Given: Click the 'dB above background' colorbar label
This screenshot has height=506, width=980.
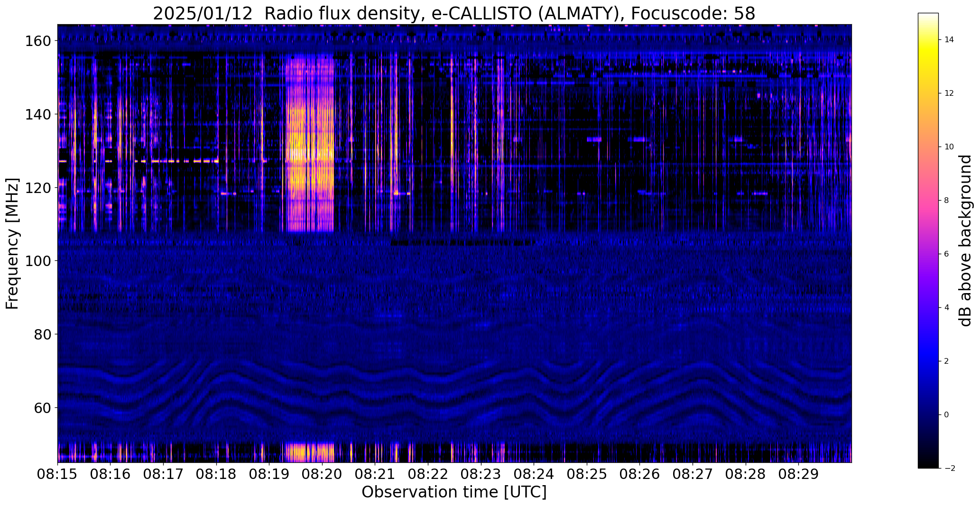Looking at the screenshot, I should 966,240.
